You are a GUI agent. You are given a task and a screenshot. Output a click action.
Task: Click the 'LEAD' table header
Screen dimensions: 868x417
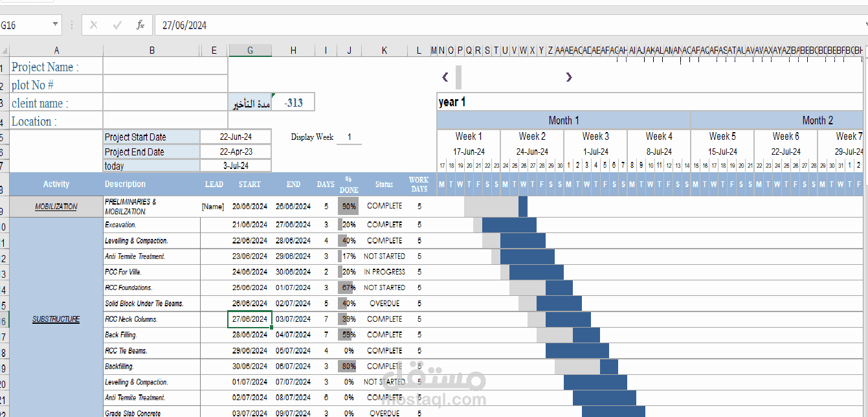pos(214,184)
